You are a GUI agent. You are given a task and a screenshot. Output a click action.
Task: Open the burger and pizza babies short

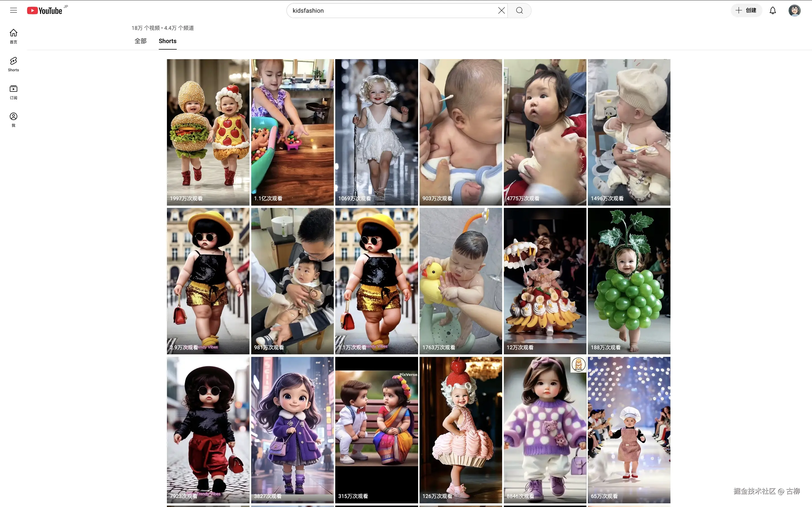tap(208, 132)
